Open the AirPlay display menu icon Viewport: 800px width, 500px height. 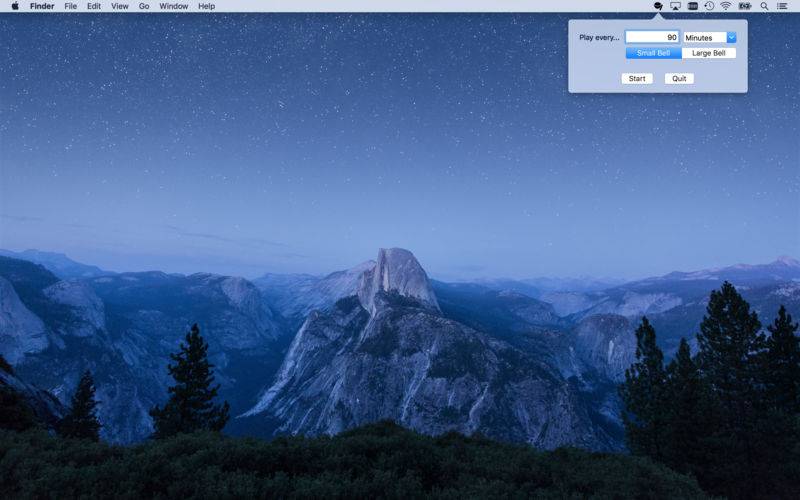click(x=676, y=6)
